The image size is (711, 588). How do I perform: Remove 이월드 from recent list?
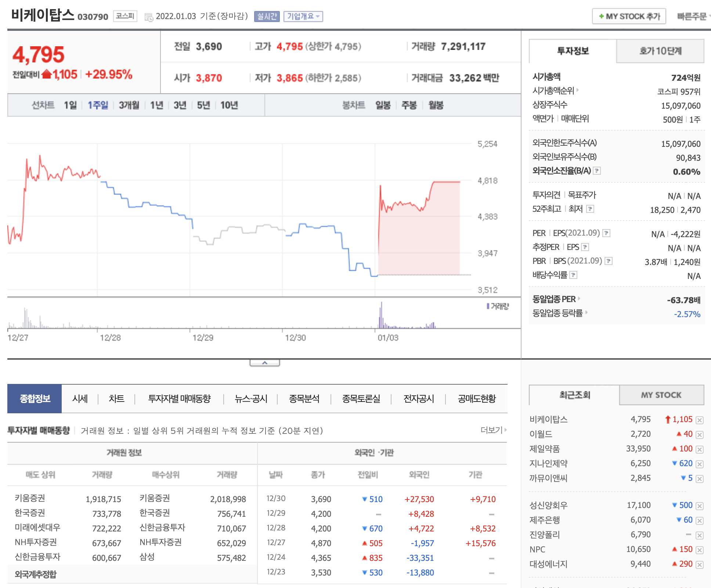pyautogui.click(x=700, y=435)
